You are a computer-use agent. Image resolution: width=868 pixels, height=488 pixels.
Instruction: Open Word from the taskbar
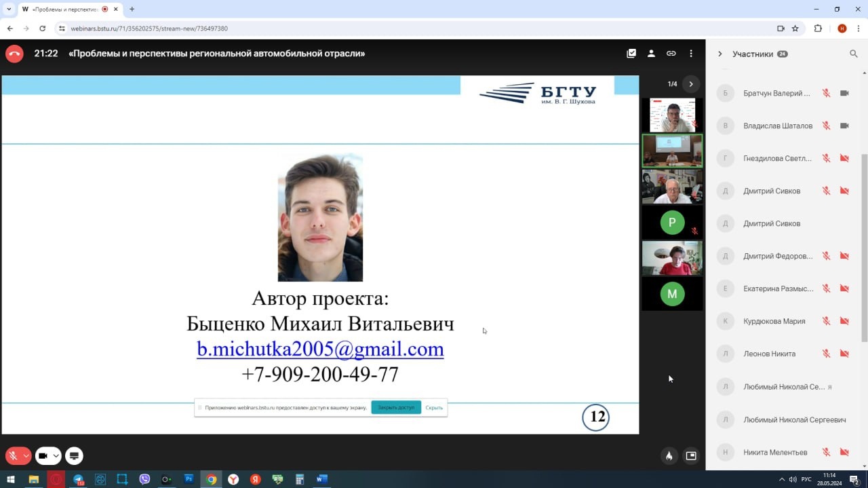tap(322, 479)
